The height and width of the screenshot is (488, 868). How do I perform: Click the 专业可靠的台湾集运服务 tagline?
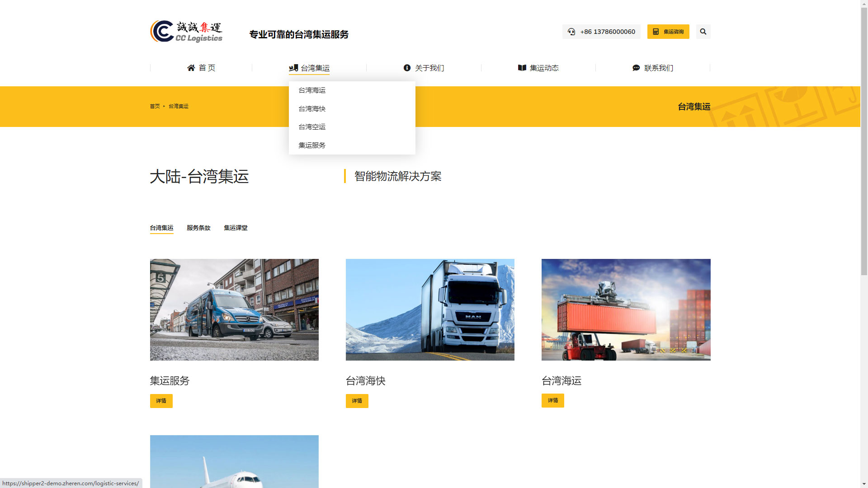(x=299, y=34)
